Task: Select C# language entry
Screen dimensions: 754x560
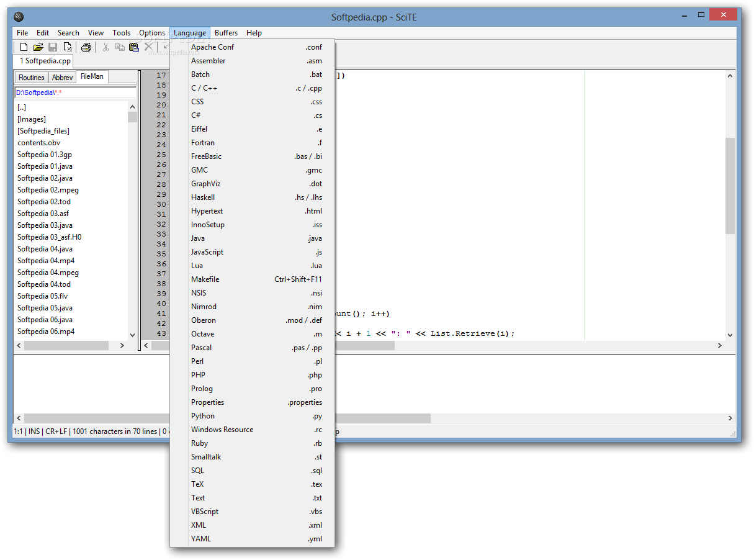Action: [253, 115]
